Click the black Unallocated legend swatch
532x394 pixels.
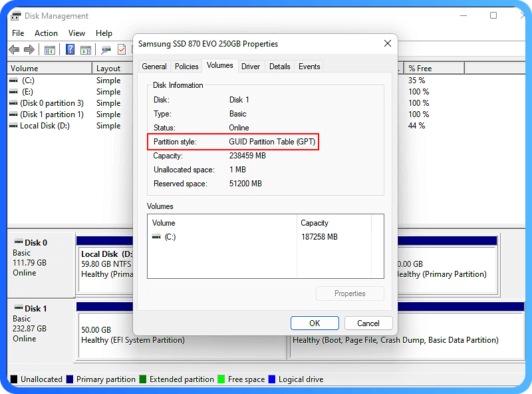[x=14, y=379]
